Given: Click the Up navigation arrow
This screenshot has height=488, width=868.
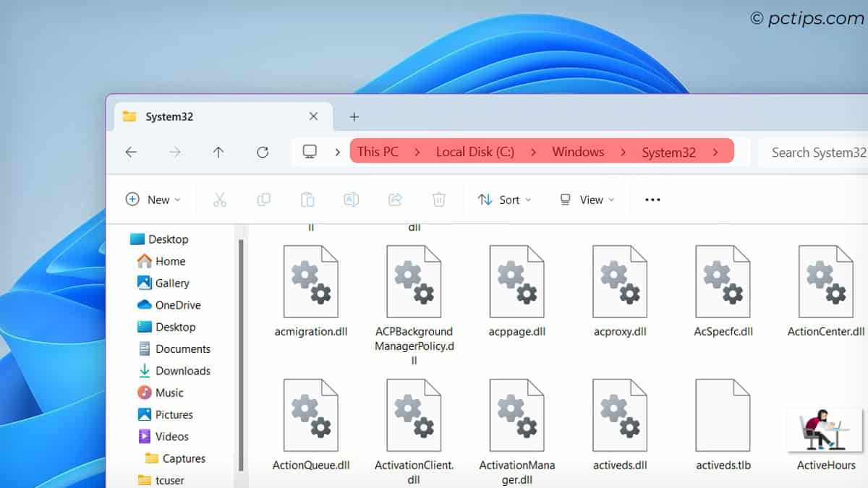Looking at the screenshot, I should [218, 152].
